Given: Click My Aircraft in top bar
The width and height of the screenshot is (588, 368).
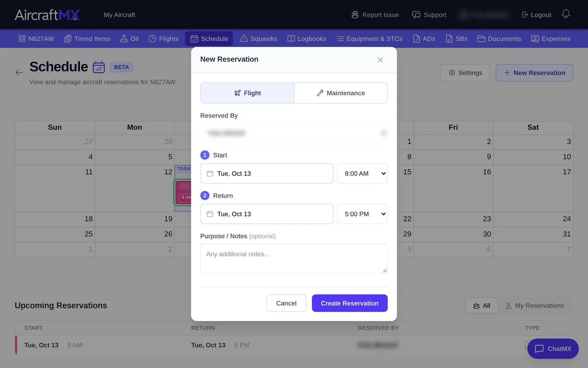Looking at the screenshot, I should point(119,15).
